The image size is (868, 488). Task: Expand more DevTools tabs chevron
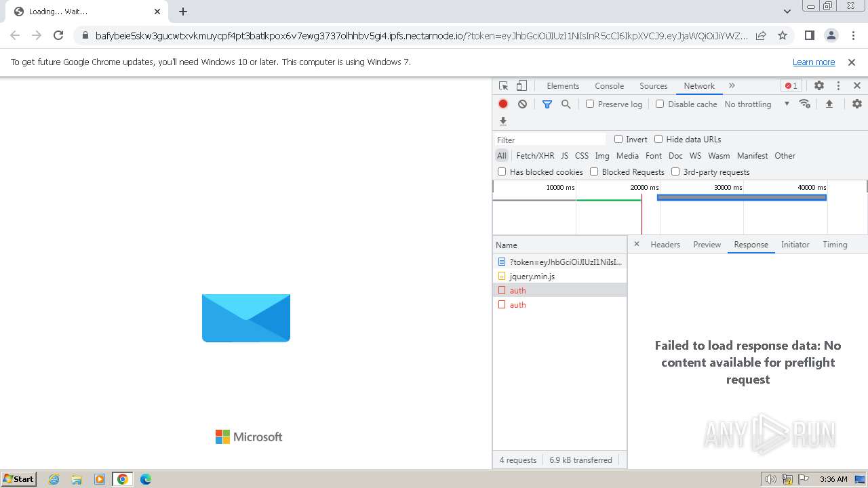(x=732, y=86)
